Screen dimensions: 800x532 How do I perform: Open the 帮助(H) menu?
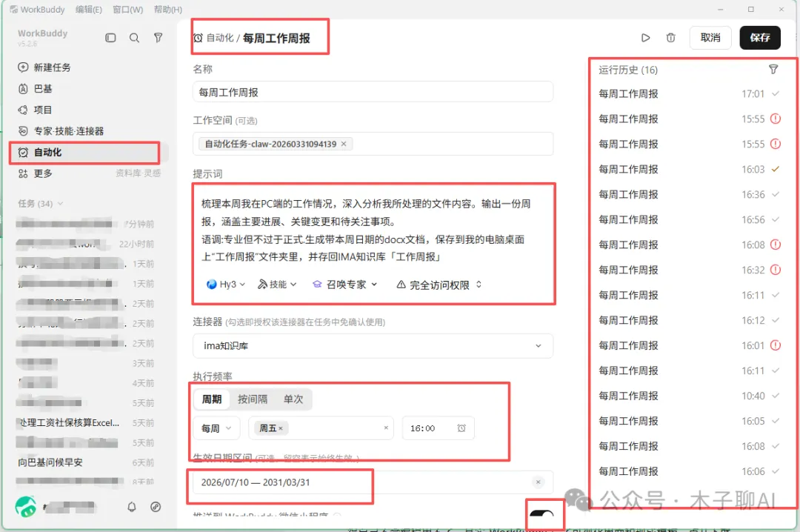click(168, 9)
